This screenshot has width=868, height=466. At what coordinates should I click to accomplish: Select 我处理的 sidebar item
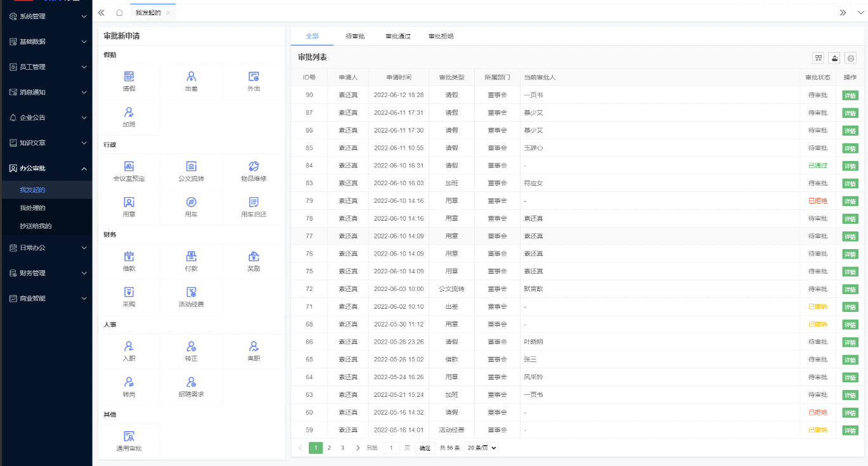point(46,208)
